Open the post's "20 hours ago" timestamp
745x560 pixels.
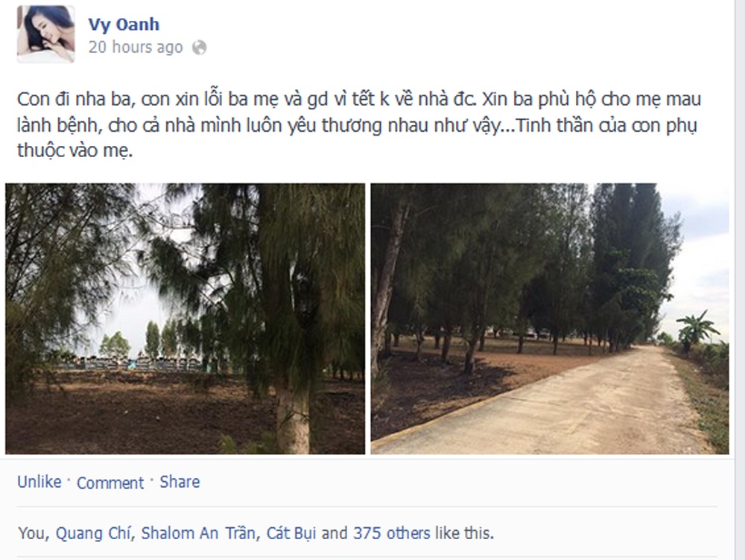136,47
